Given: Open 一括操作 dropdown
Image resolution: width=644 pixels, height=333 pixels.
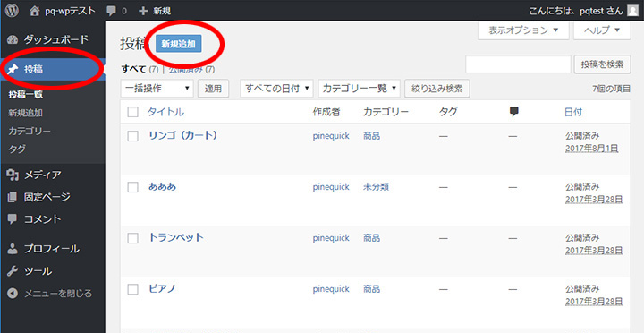Looking at the screenshot, I should 157,89.
